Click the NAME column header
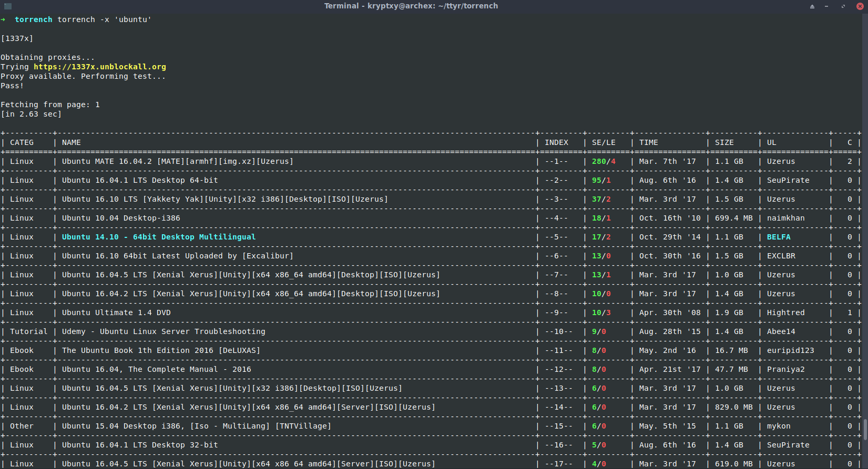Screen dimensions: 868x469 coord(72,142)
